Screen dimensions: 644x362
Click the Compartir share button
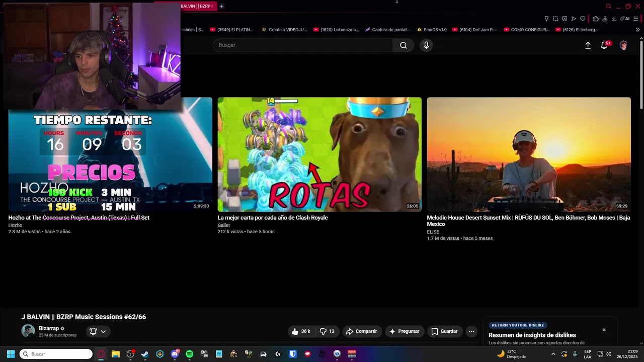[361, 331]
